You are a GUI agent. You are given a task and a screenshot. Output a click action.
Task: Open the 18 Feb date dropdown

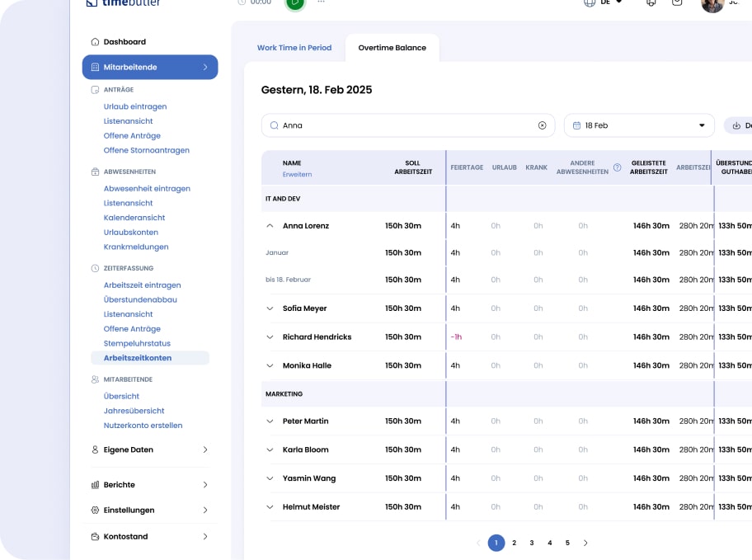[x=639, y=125]
